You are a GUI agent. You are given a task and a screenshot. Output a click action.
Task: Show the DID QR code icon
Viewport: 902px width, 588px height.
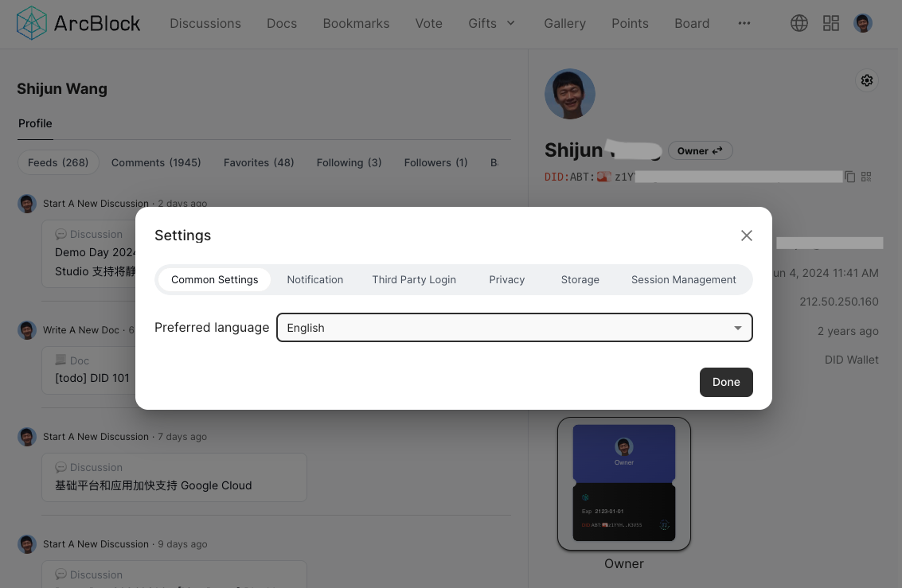click(866, 177)
